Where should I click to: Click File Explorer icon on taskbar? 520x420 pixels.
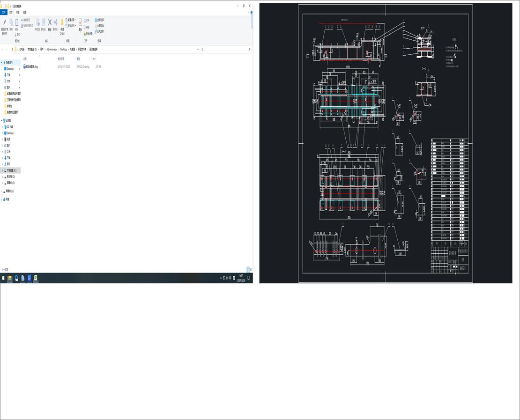pos(10,278)
